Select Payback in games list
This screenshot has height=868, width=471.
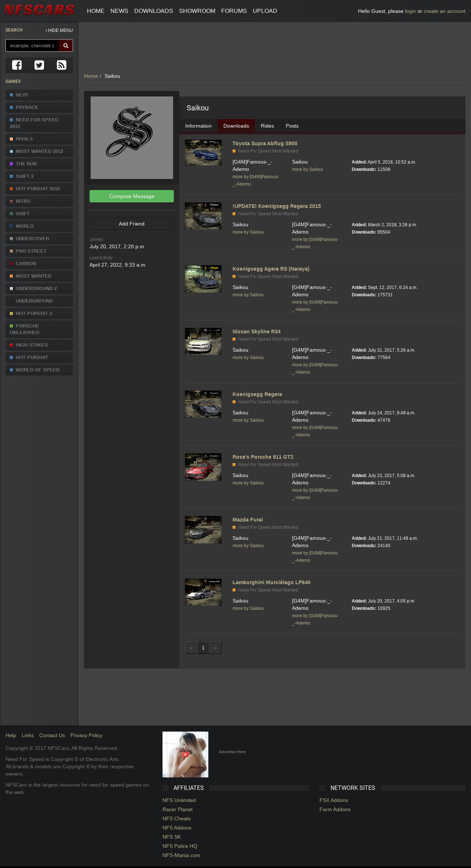coord(39,107)
